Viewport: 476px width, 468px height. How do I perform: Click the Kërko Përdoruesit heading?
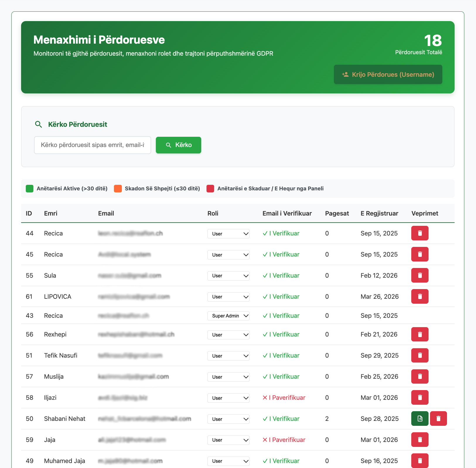[x=78, y=124]
